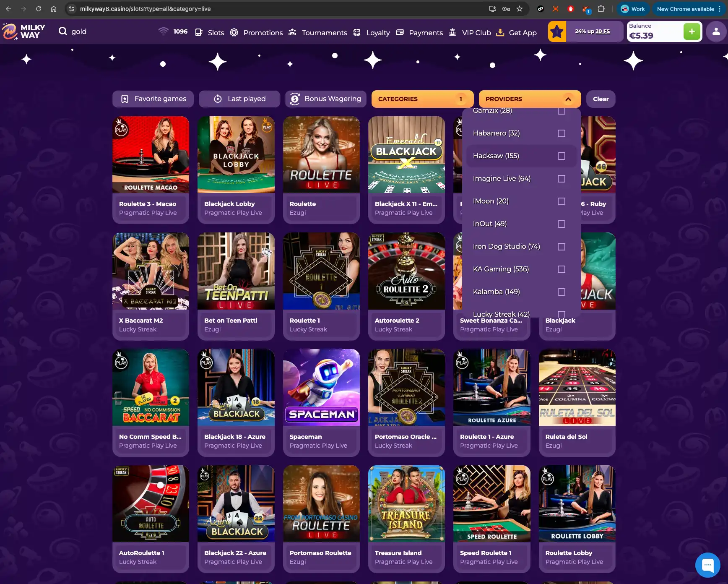This screenshot has width=728, height=584.
Task: Open the Work profile button
Action: pos(632,9)
